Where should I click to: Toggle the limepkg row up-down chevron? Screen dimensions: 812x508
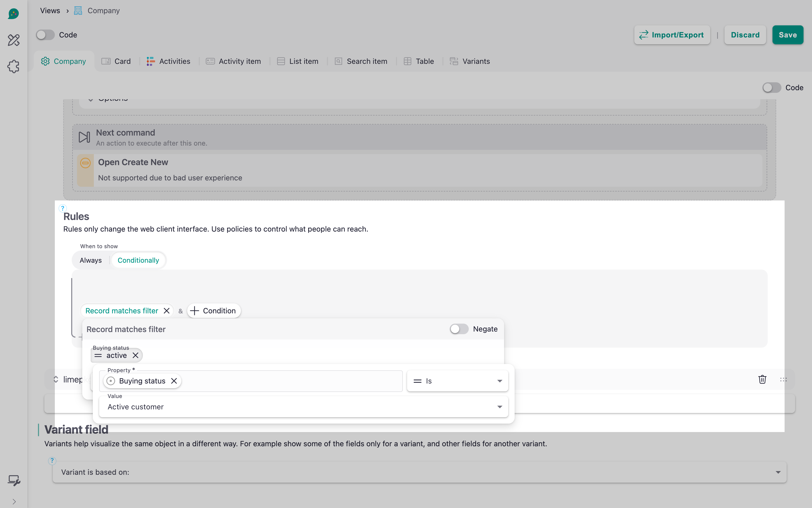(x=56, y=379)
